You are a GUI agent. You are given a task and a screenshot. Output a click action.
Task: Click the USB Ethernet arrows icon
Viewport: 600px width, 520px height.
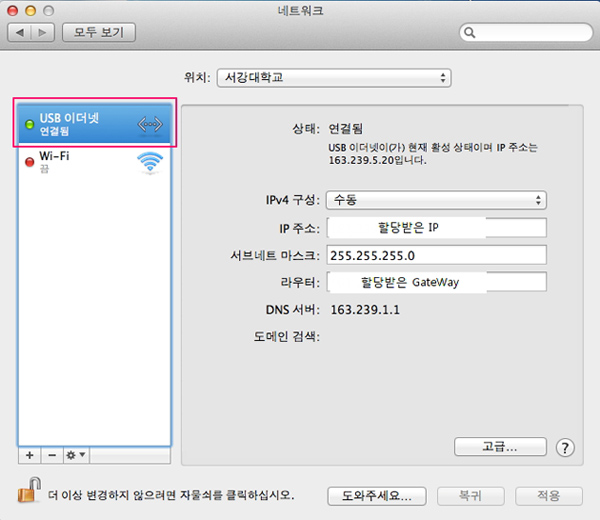[149, 124]
